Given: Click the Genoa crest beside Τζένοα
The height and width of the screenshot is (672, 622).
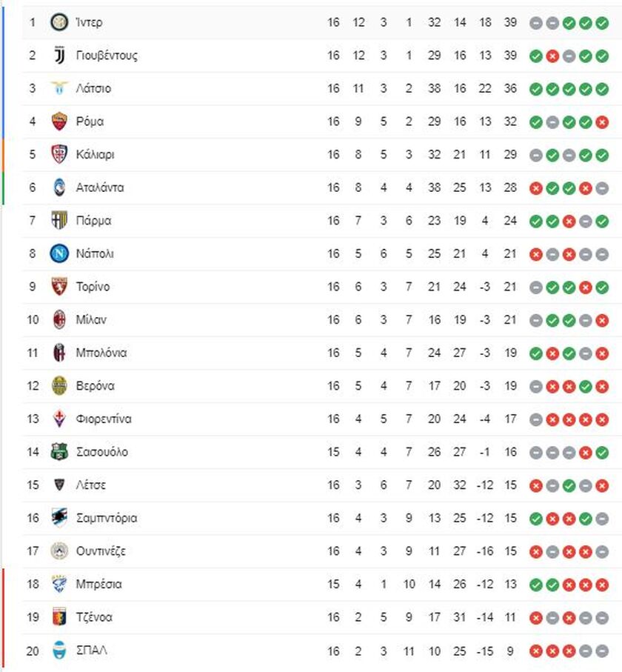Looking at the screenshot, I should click(x=59, y=617).
